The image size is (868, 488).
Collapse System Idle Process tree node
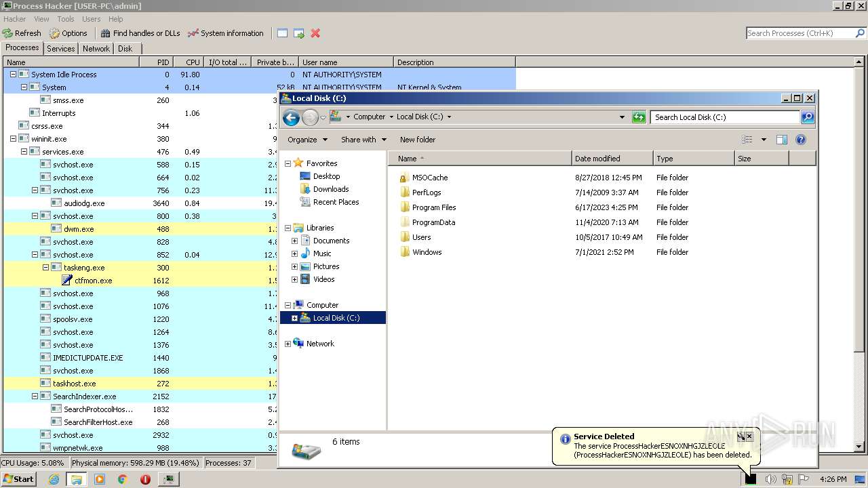click(x=13, y=75)
